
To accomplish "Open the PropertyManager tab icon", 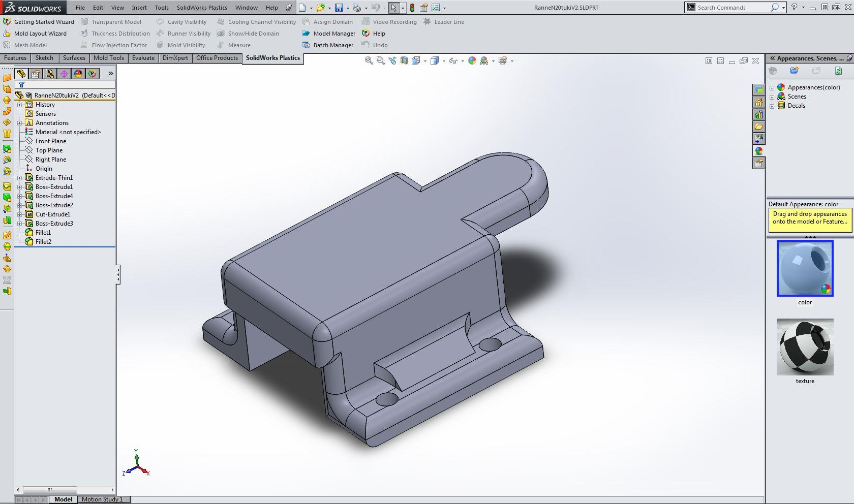I will (36, 74).
